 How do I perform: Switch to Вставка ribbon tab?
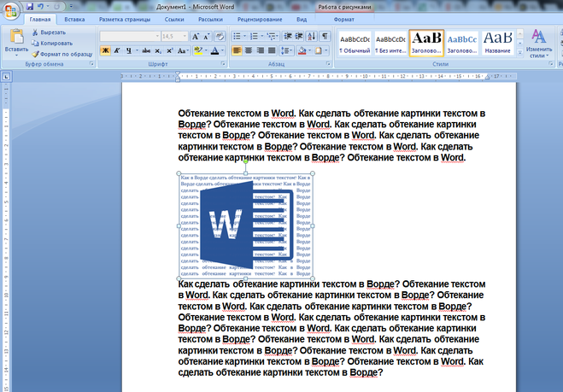coord(74,20)
